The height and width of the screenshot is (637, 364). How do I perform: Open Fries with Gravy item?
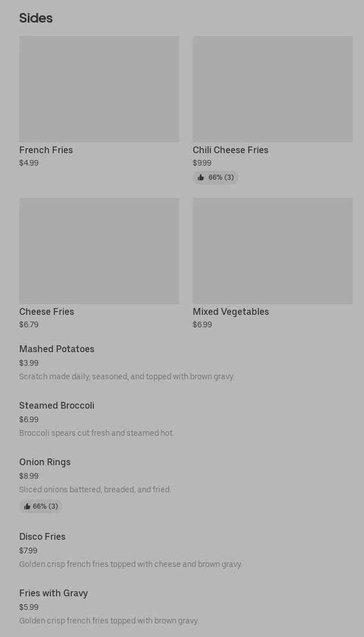[x=54, y=593]
